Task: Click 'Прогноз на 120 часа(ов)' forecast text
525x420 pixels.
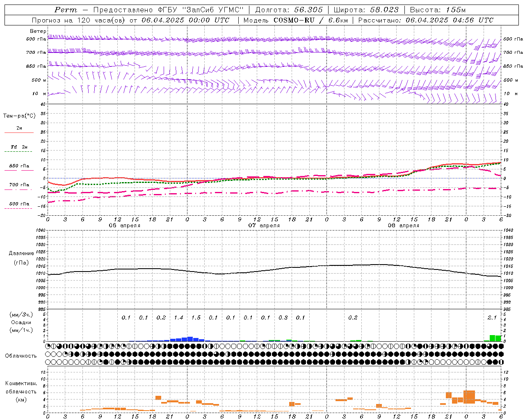Action: [79, 20]
